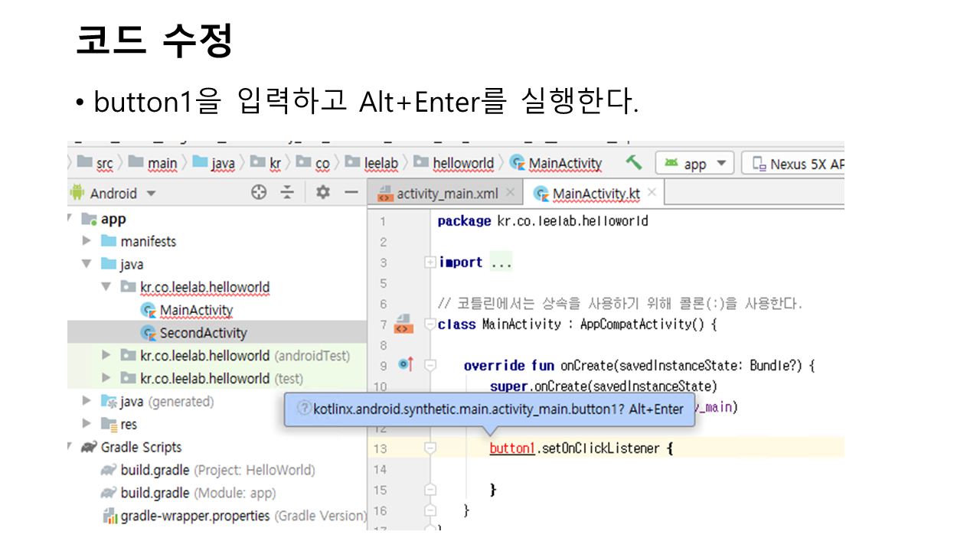Click the locate/scroll-from-source target icon
This screenshot has height=551, width=980.
click(259, 193)
